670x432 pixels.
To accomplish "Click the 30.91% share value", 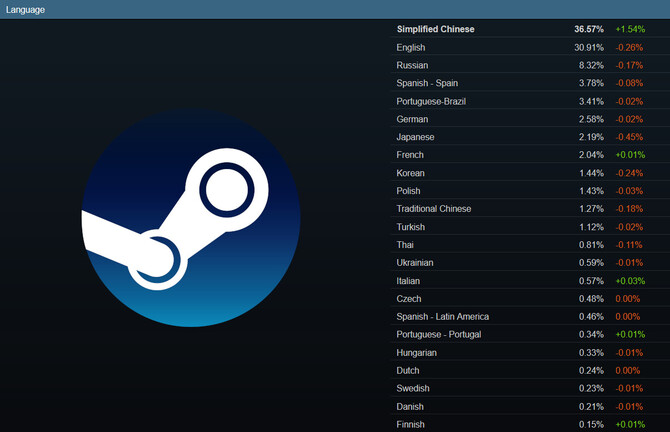I will tap(589, 47).
